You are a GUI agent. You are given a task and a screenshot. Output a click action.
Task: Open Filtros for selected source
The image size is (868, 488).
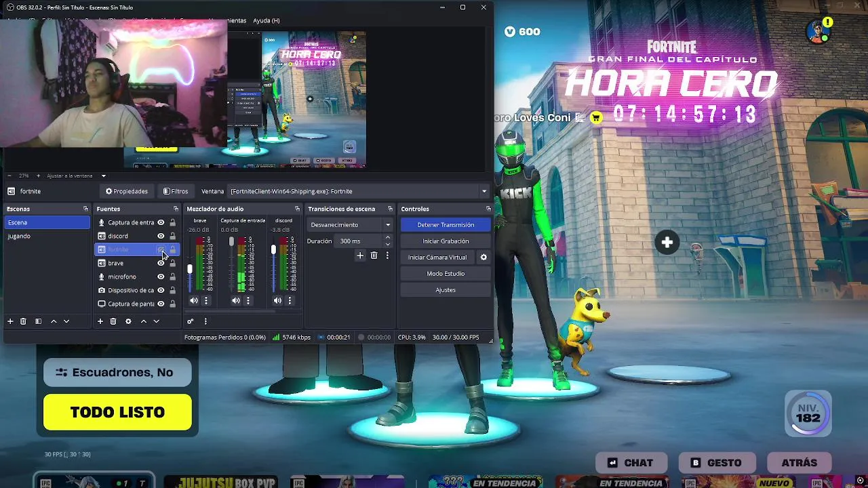[176, 191]
